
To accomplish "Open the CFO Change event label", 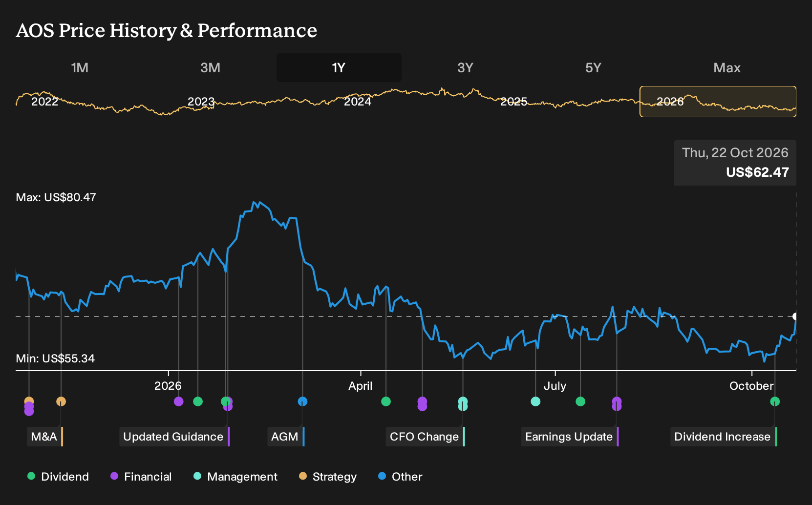I will (426, 437).
